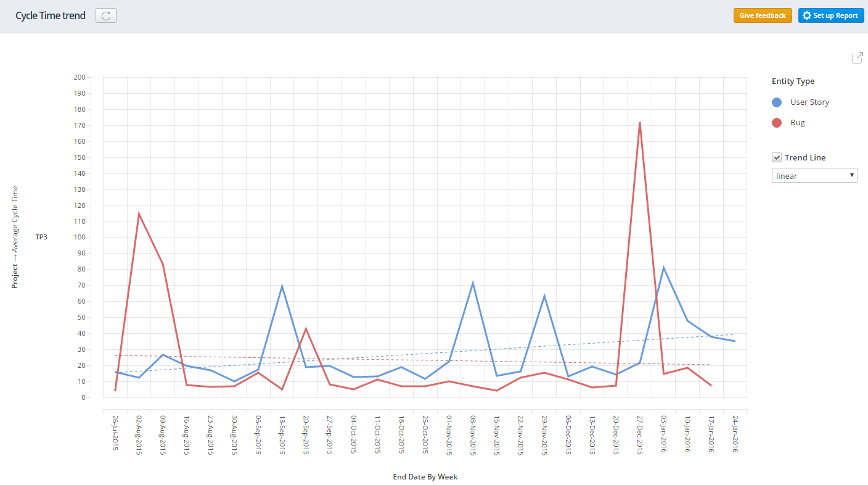Select the Bug legend label
The image size is (868, 485).
pos(796,122)
